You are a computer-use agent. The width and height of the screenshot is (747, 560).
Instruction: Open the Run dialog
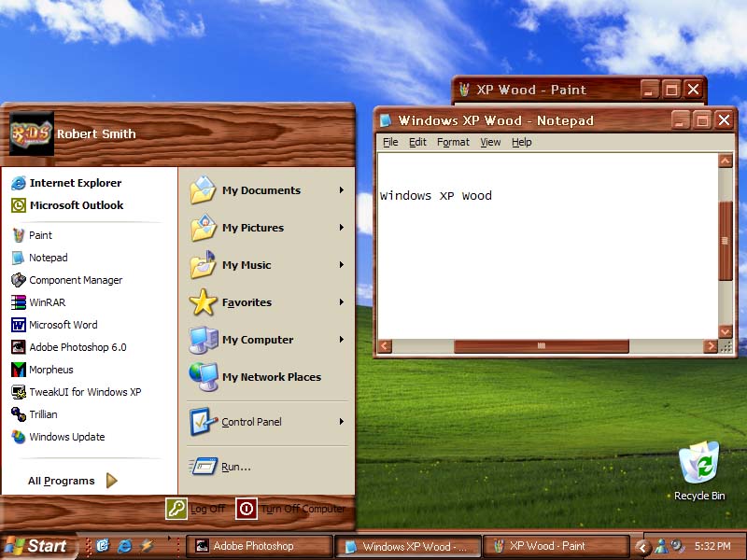(x=220, y=466)
